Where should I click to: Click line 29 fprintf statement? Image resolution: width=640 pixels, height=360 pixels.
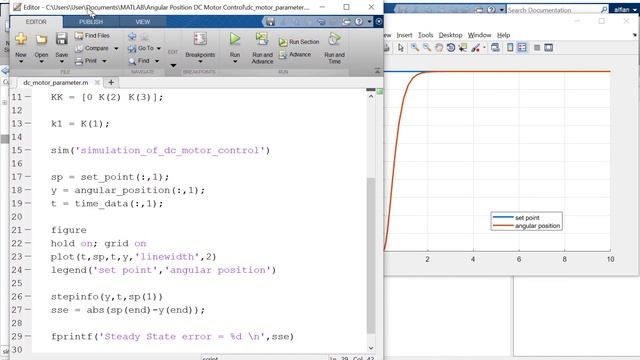click(x=172, y=337)
